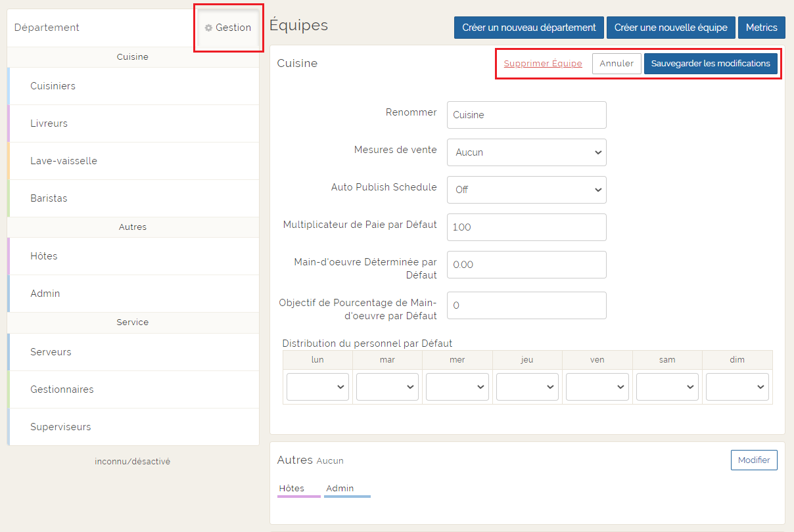This screenshot has height=532, width=794.
Task: Expand the jeu staffing distribution dropdown
Action: pyautogui.click(x=527, y=387)
